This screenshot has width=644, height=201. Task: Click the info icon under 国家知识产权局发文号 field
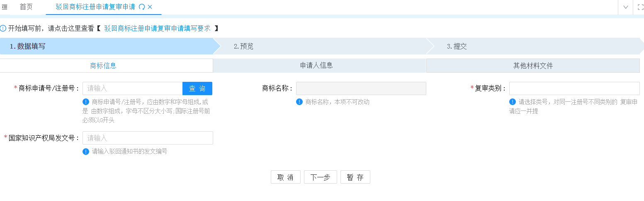pyautogui.click(x=86, y=152)
